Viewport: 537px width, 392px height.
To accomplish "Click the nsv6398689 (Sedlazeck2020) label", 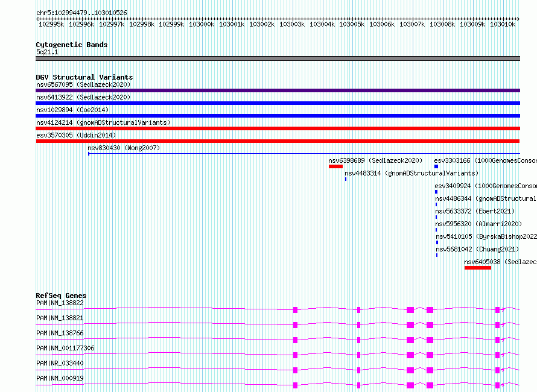I will [375, 160].
